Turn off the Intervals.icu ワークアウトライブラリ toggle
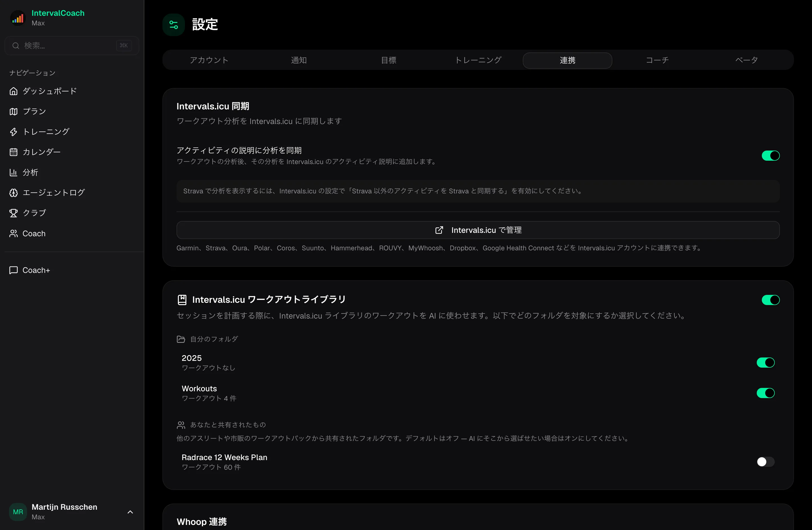The width and height of the screenshot is (812, 530). point(770,300)
